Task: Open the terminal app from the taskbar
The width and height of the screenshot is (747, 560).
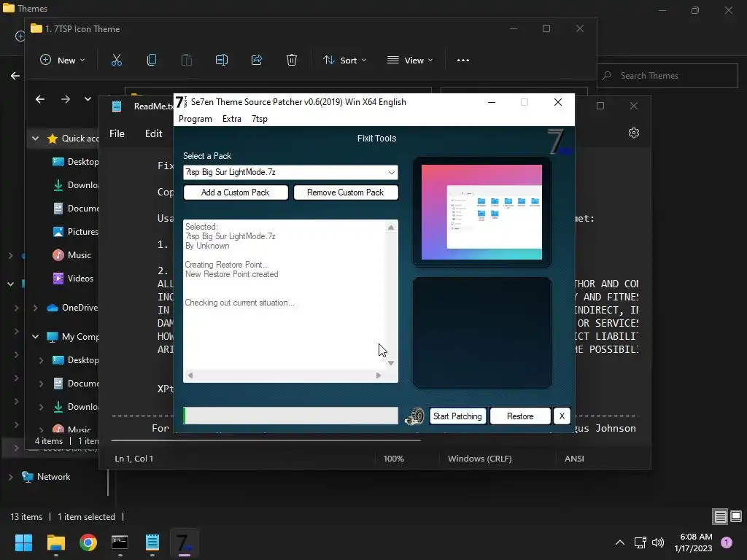Action: pyautogui.click(x=120, y=542)
